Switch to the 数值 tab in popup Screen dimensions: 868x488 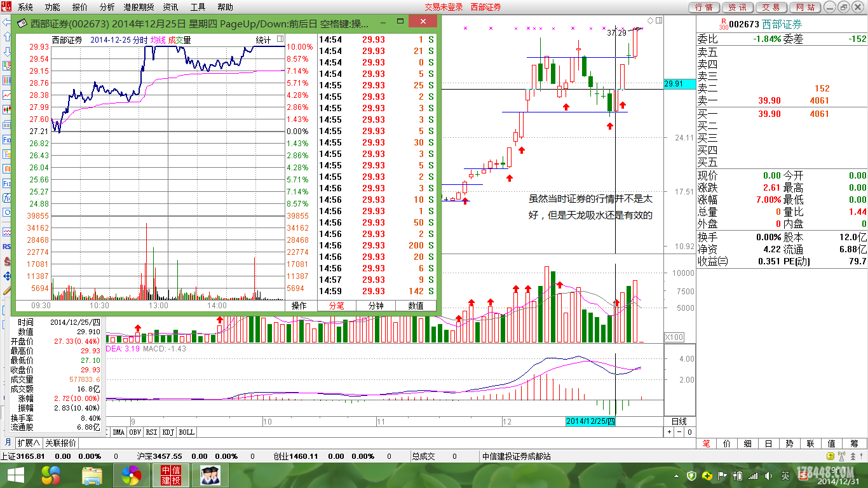pyautogui.click(x=416, y=306)
